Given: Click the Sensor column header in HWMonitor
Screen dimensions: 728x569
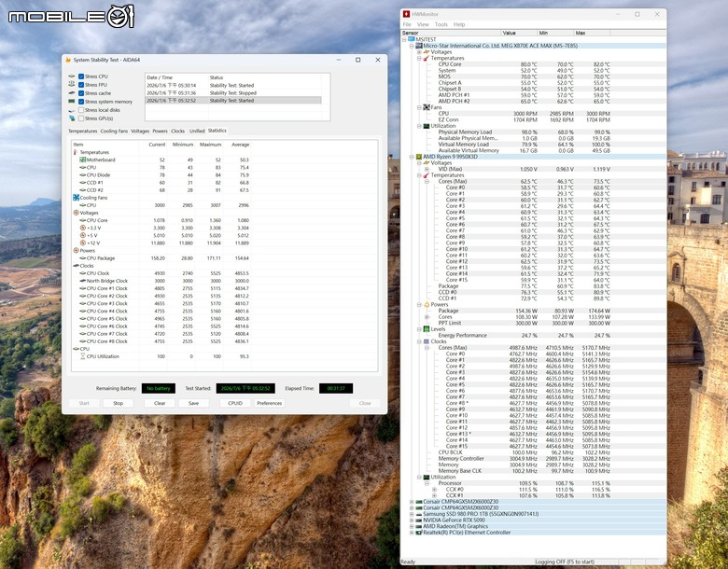Looking at the screenshot, I should 451,33.
